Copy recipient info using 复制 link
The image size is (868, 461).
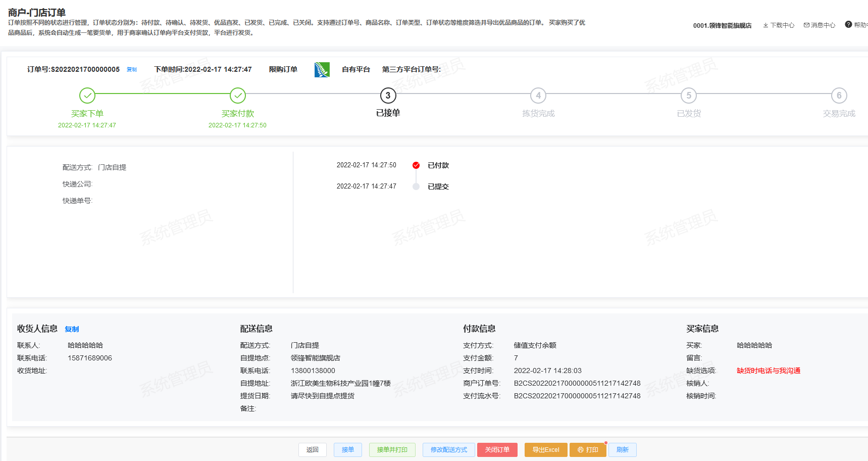click(x=72, y=329)
